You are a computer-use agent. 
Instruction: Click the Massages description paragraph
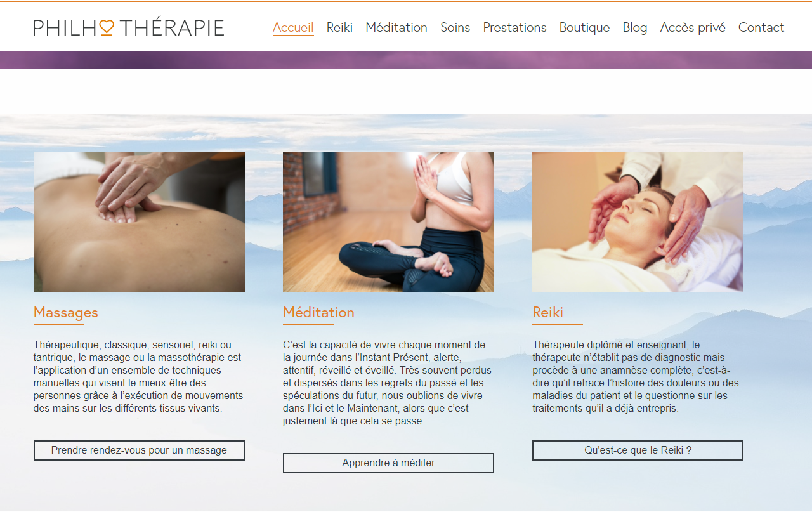[x=138, y=377]
